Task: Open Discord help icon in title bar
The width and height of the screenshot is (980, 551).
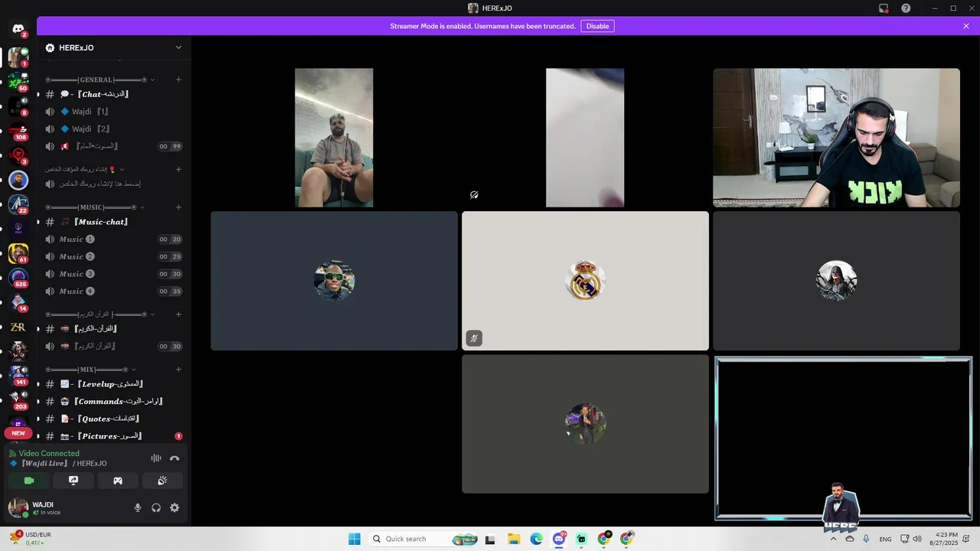Action: click(x=906, y=8)
